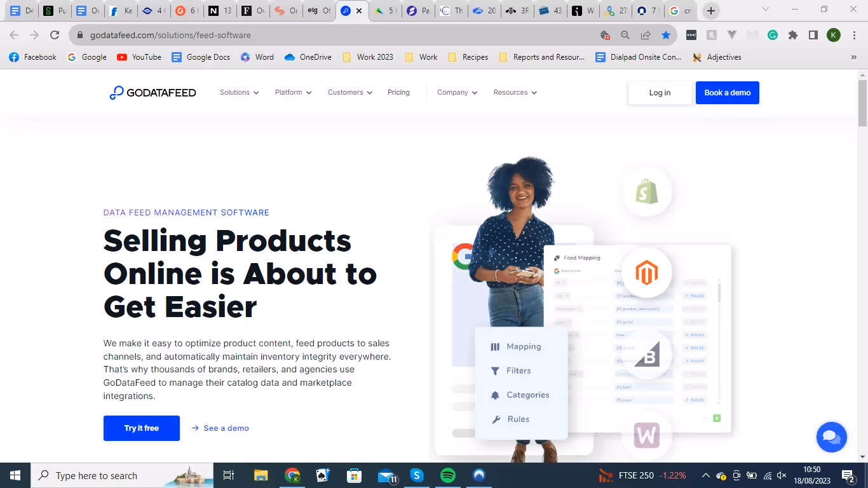The image size is (868, 488).
Task: Open Skype from the taskbar
Action: 417,475
